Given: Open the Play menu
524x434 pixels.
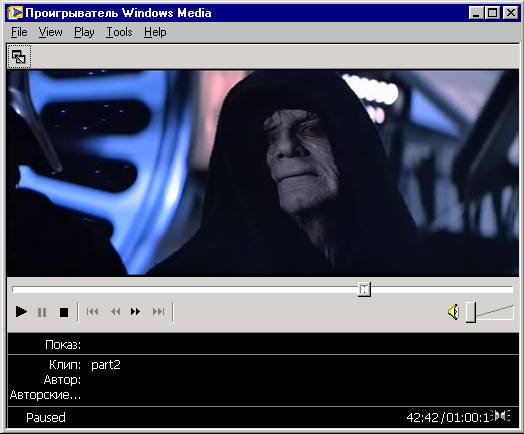Looking at the screenshot, I should (x=84, y=32).
